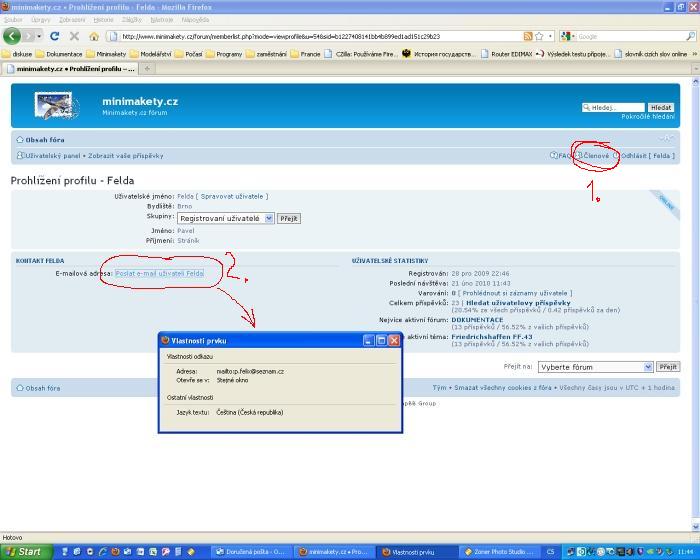Click the forum search input field
Viewport: 700px width, 560px height.
pyautogui.click(x=616, y=107)
